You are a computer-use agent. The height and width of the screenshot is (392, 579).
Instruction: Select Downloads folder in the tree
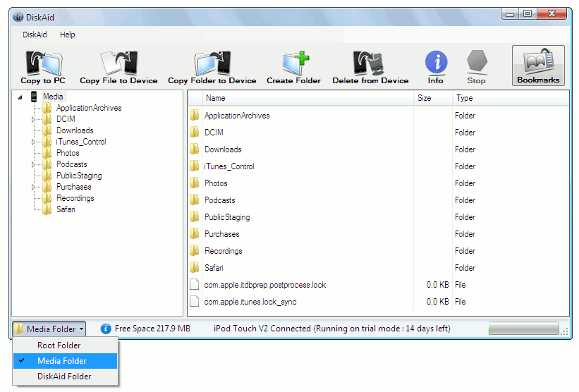[75, 130]
